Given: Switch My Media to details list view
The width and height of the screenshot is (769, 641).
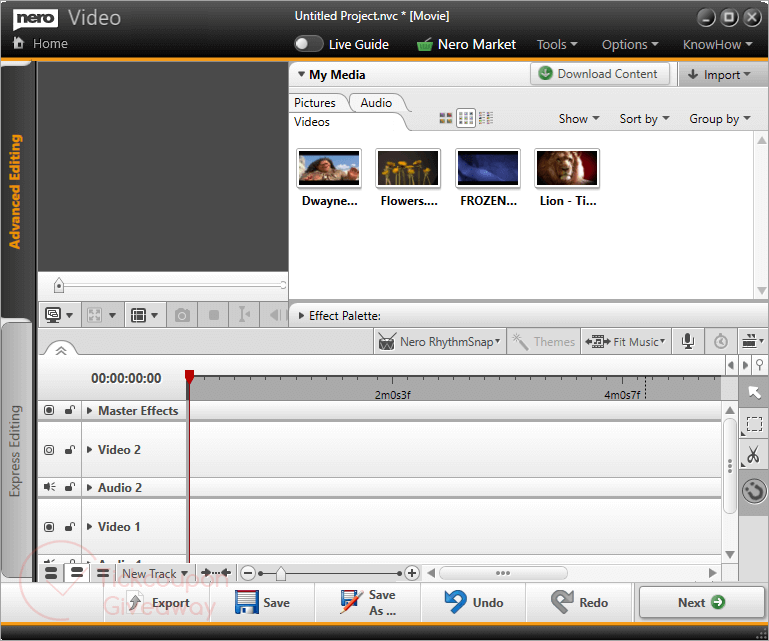Looking at the screenshot, I should click(x=486, y=118).
